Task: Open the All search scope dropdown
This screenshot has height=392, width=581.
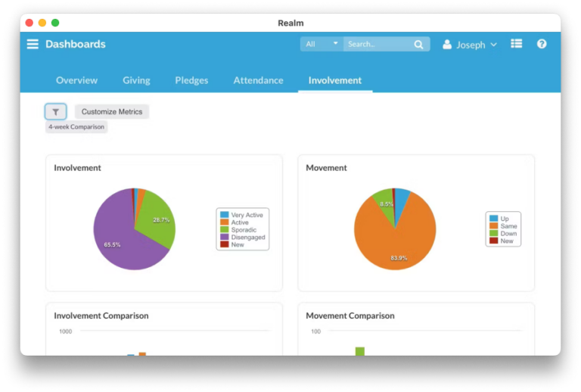Action: 322,44
